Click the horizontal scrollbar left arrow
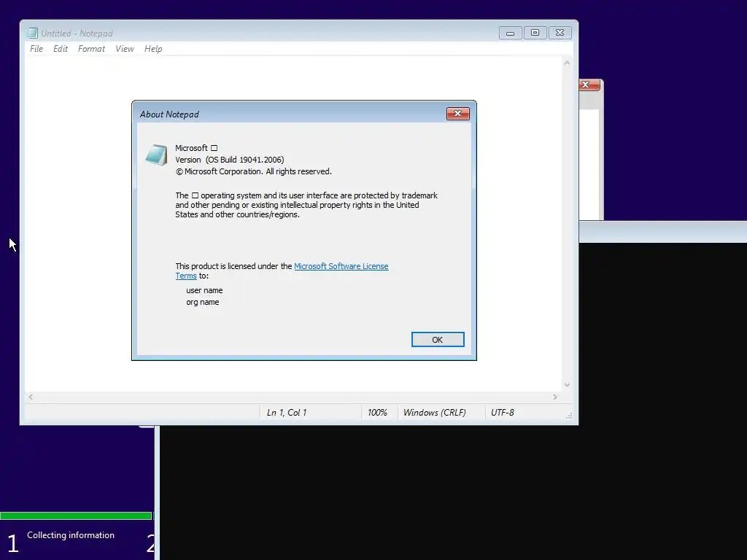Viewport: 747px width, 560px height. [31, 397]
